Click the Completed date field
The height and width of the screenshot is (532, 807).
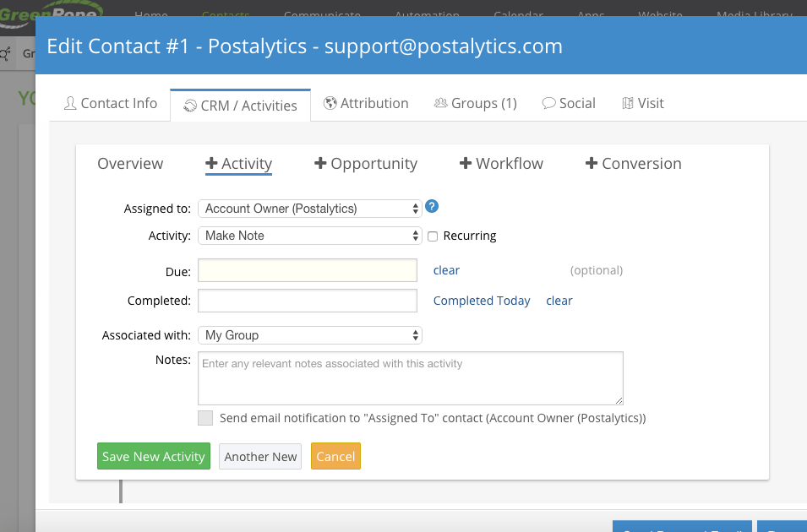pyautogui.click(x=308, y=301)
